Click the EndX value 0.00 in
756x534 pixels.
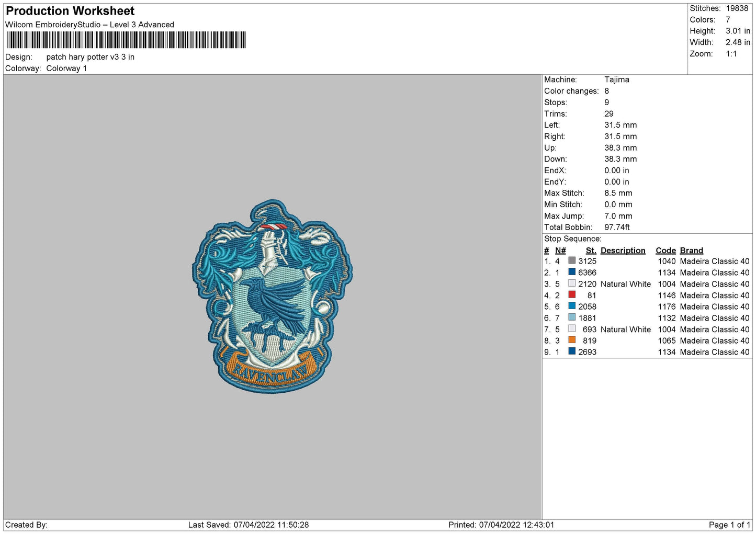(617, 171)
